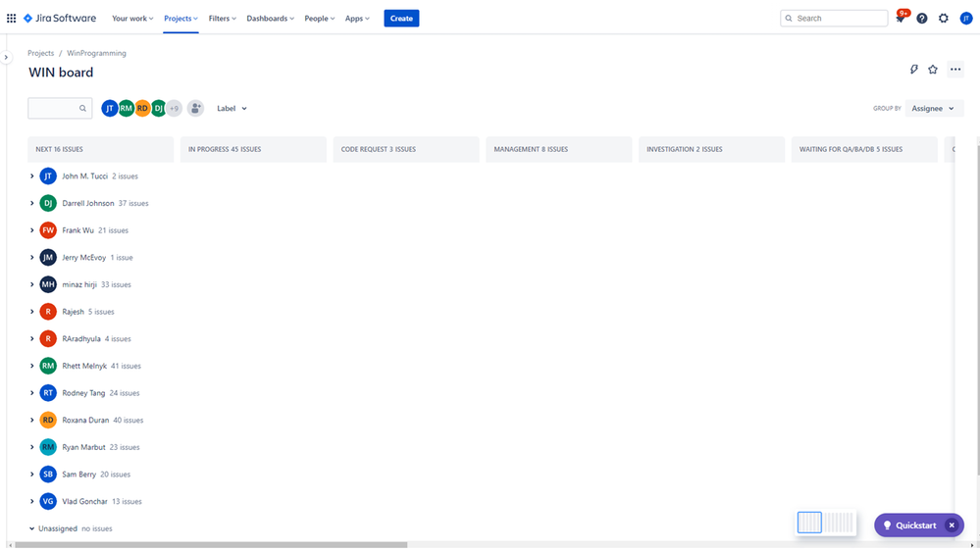Star the WIN board
980x551 pixels.
pyautogui.click(x=933, y=70)
